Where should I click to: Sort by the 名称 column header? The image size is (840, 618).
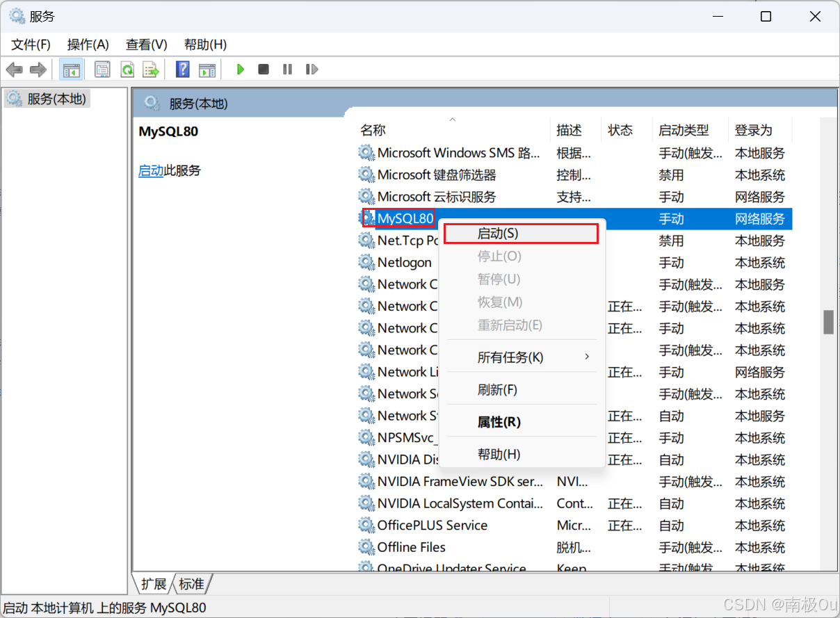[x=373, y=130]
